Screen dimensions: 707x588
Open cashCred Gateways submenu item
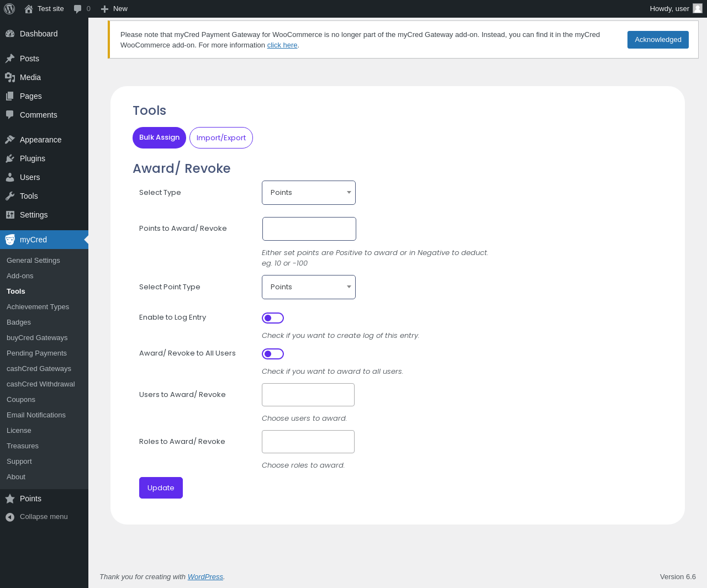click(39, 369)
